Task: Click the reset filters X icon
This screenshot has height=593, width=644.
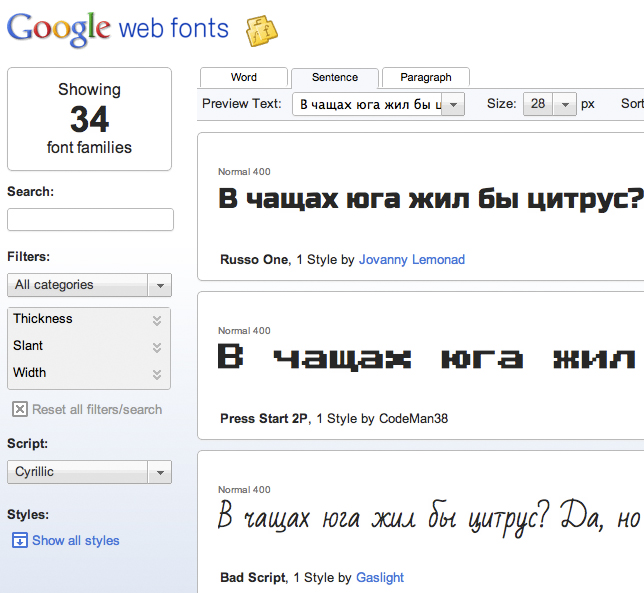Action: coord(20,409)
